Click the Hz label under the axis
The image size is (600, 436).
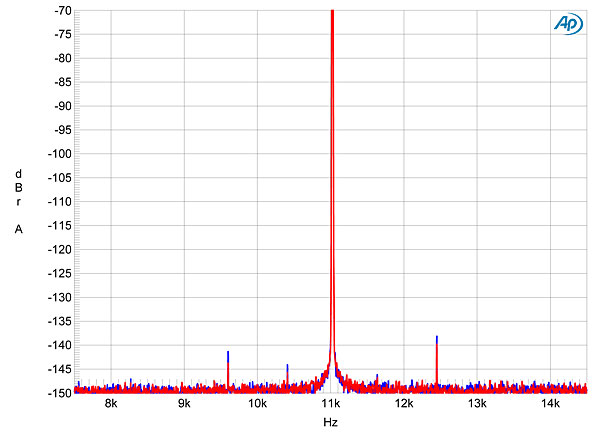[x=330, y=423]
